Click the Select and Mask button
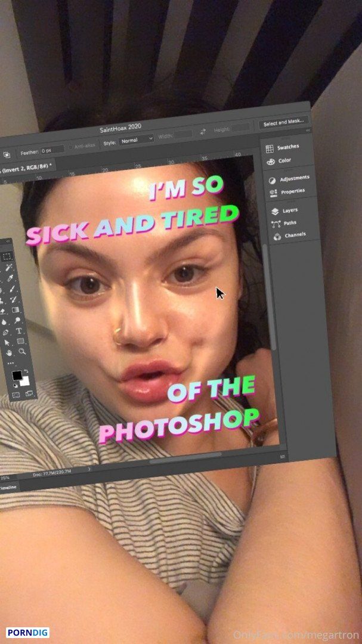This screenshot has height=644, width=362. click(284, 122)
